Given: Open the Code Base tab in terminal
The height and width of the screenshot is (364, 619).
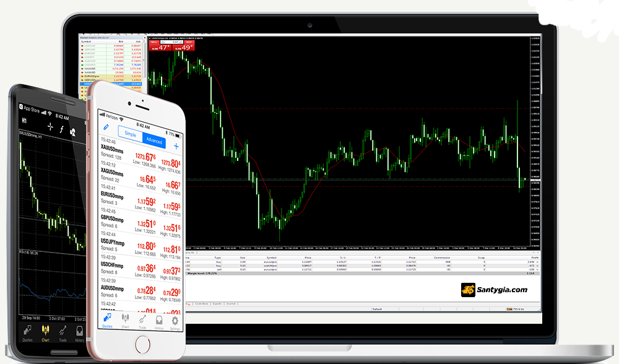Looking at the screenshot, I should coord(202,304).
